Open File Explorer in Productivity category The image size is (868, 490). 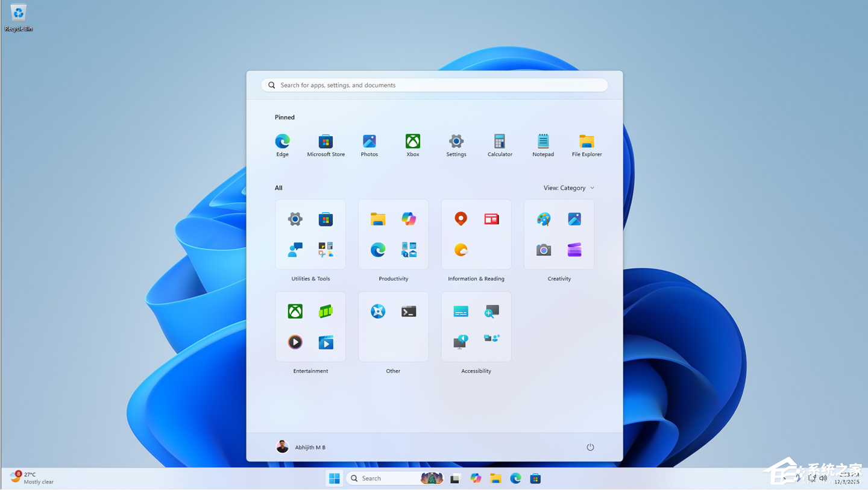(378, 219)
